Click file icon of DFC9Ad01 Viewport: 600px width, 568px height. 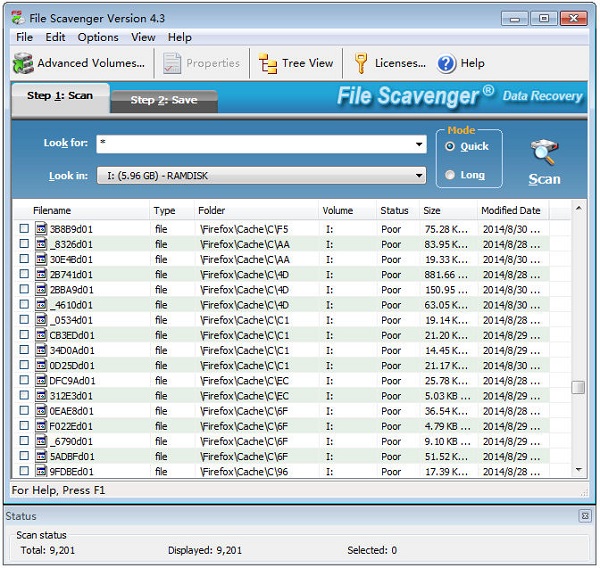point(41,380)
